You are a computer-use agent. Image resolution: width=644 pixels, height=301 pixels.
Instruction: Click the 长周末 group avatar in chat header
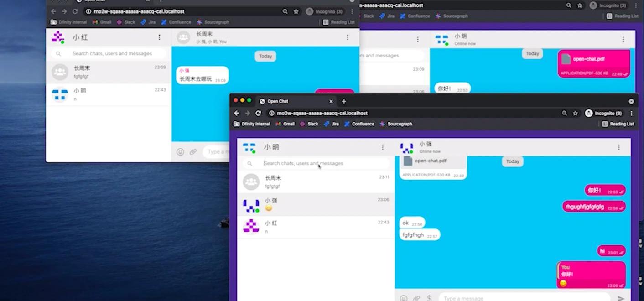[x=183, y=37]
